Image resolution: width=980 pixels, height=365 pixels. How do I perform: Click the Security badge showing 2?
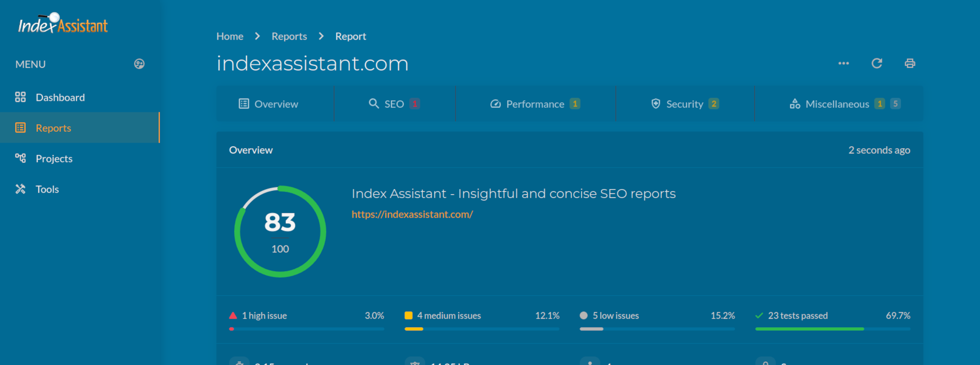click(714, 104)
